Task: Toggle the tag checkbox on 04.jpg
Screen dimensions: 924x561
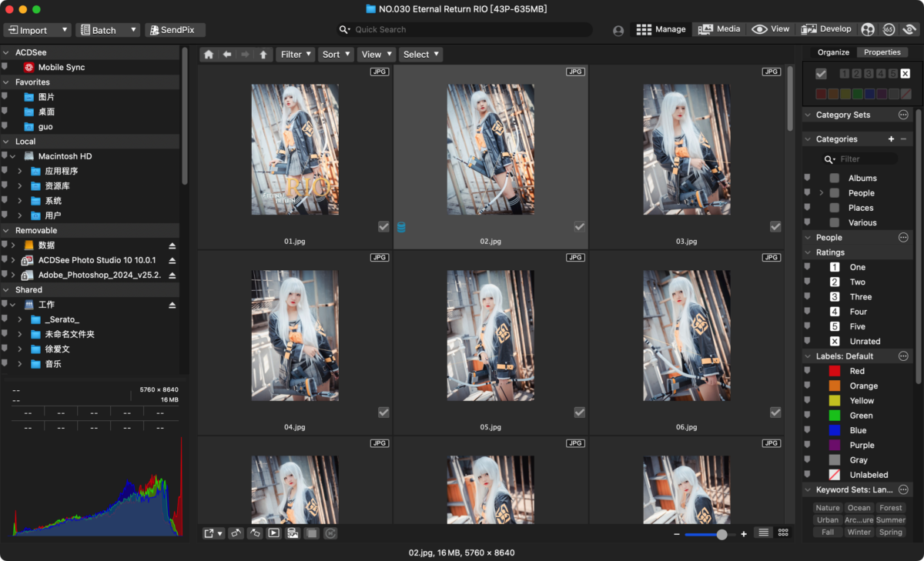Action: (x=383, y=412)
